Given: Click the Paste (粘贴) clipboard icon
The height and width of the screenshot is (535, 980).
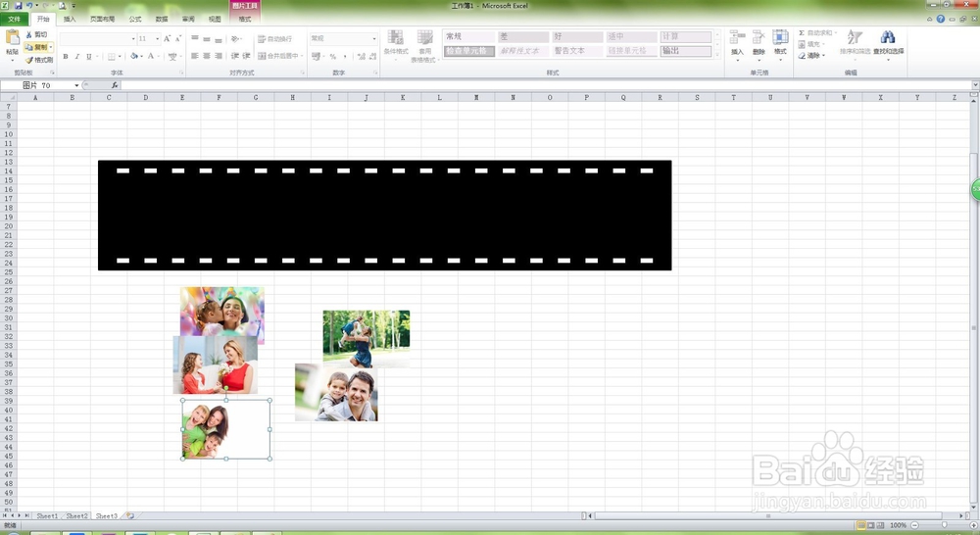Looking at the screenshot, I should tap(12, 38).
